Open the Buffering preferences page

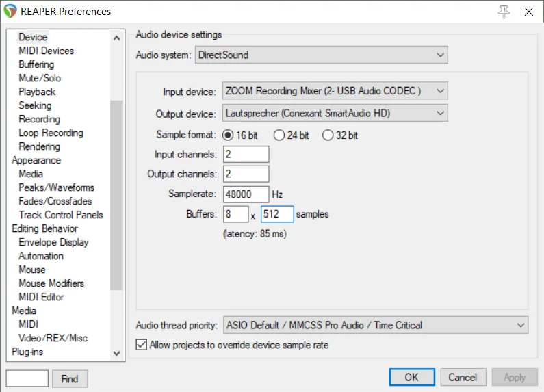36,64
